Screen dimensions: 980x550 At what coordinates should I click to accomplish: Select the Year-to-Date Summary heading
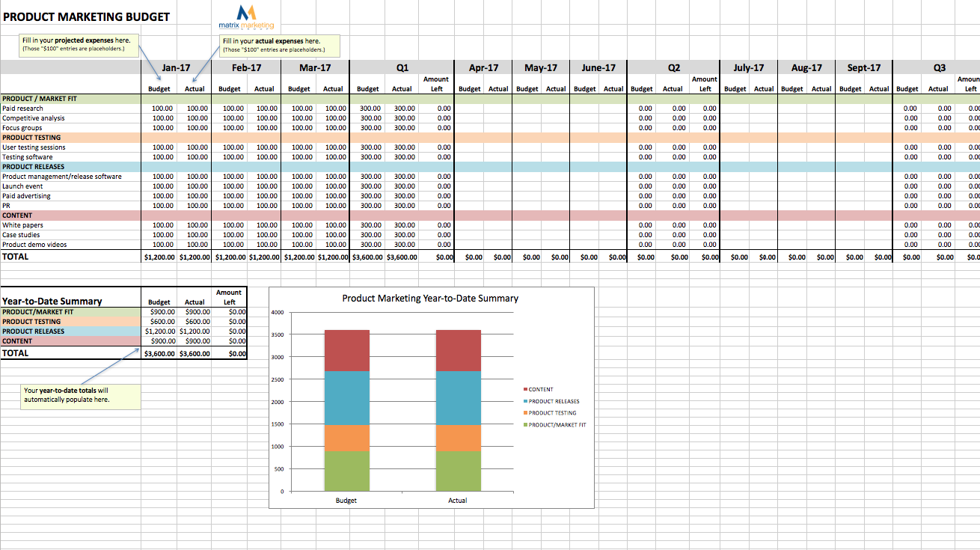(x=52, y=302)
